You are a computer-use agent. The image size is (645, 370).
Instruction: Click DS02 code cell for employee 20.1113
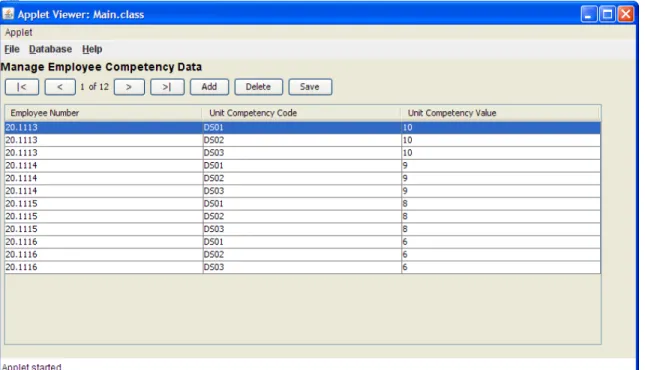(x=302, y=140)
